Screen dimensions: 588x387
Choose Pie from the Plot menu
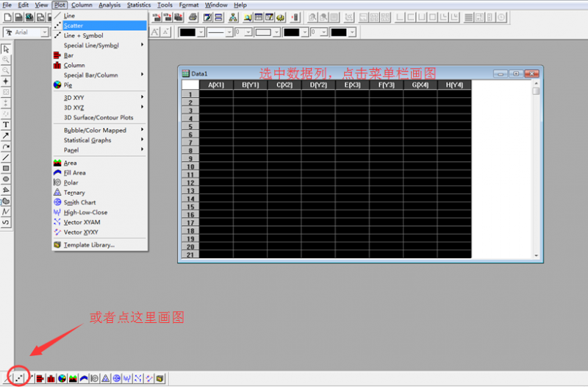99,85
